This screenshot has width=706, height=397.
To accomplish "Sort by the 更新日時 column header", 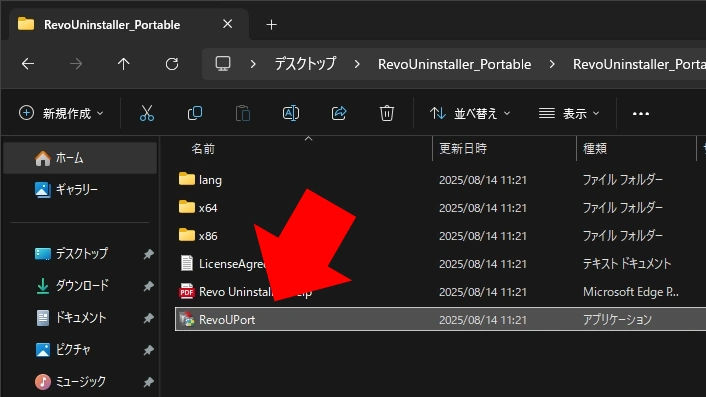I will click(x=463, y=149).
